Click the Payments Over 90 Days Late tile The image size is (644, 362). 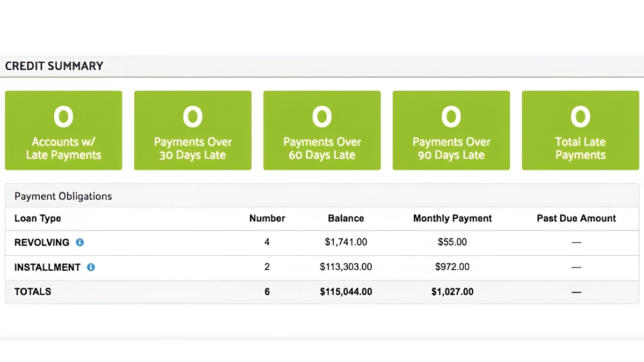click(451, 130)
